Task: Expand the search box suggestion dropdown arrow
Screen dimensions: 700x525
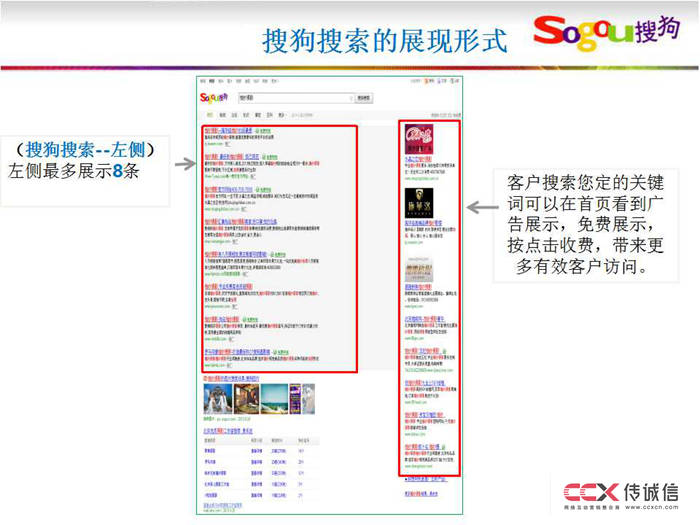Action: 350,98
